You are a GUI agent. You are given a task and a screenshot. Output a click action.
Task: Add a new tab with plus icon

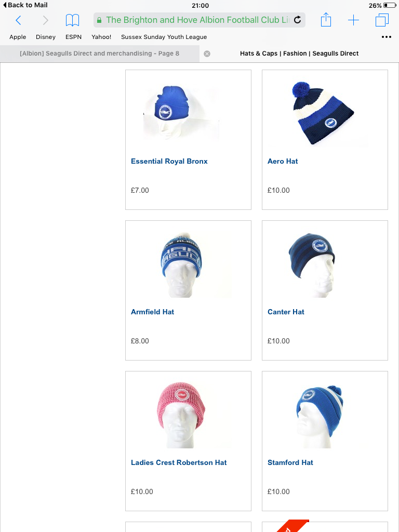(x=353, y=20)
